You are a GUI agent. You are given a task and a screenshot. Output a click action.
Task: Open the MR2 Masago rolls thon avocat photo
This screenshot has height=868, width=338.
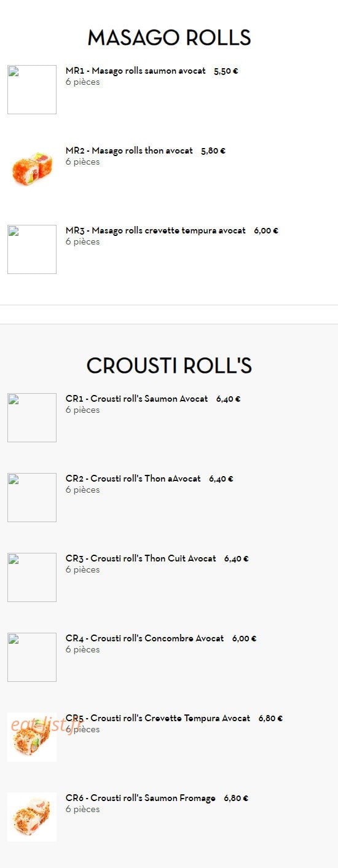coord(32,170)
